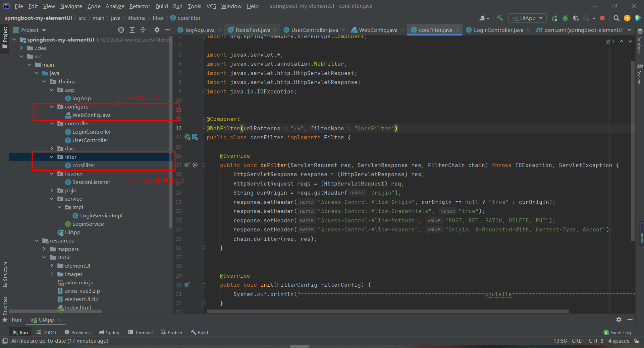Click the Scroll from Source crosshair icon
This screenshot has width=644, height=348.
[x=121, y=30]
